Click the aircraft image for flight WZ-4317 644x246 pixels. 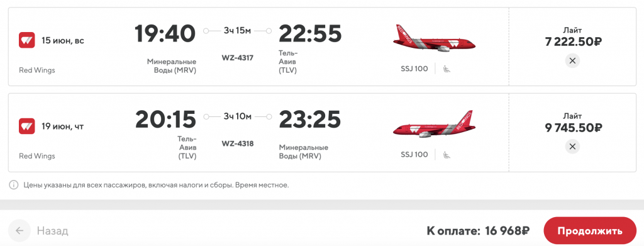coord(434,38)
